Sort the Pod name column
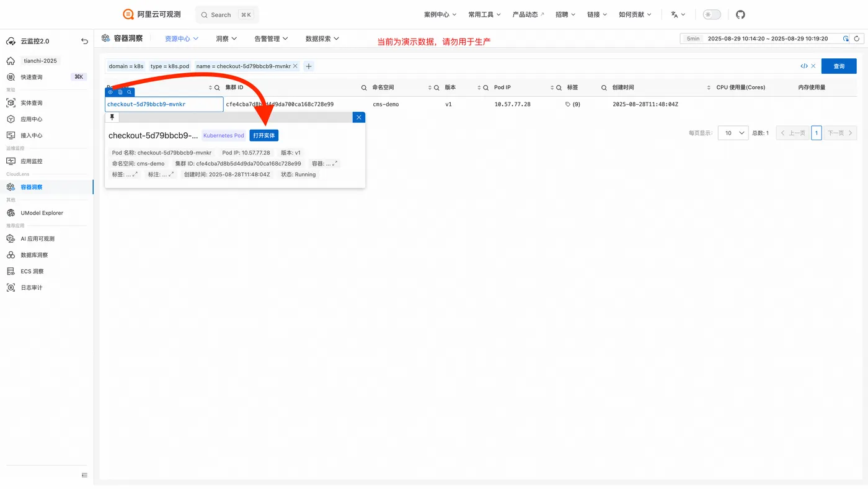 pyautogui.click(x=210, y=87)
